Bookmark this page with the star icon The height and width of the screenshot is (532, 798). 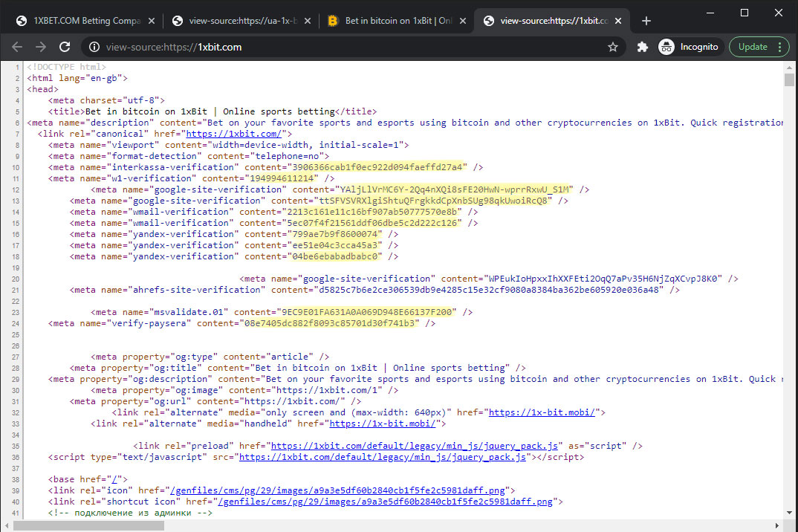click(613, 47)
